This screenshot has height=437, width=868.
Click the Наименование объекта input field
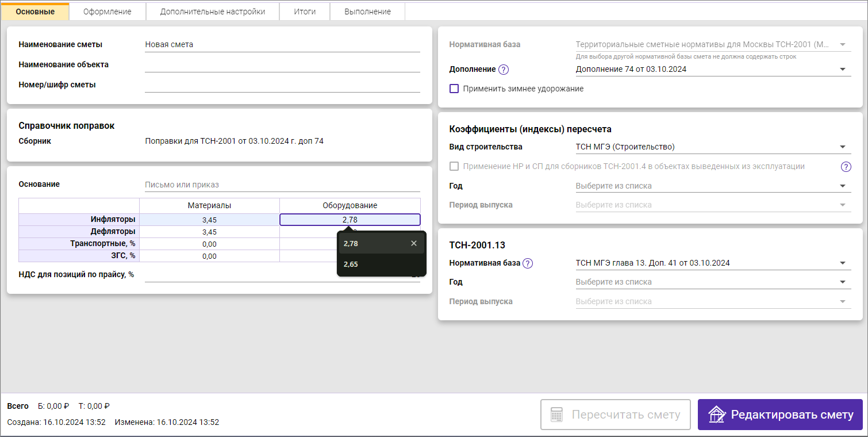tap(282, 65)
